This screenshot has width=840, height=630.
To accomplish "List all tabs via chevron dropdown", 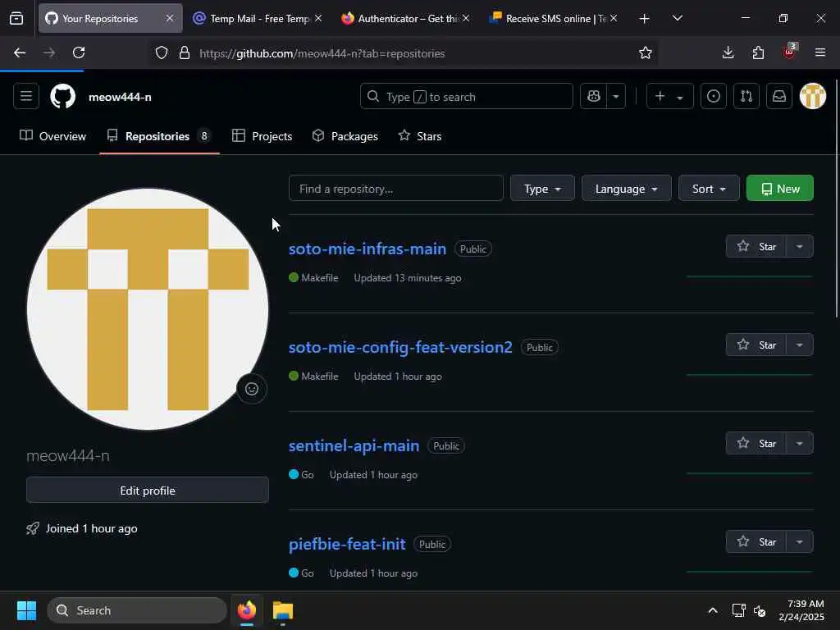I will (x=677, y=18).
